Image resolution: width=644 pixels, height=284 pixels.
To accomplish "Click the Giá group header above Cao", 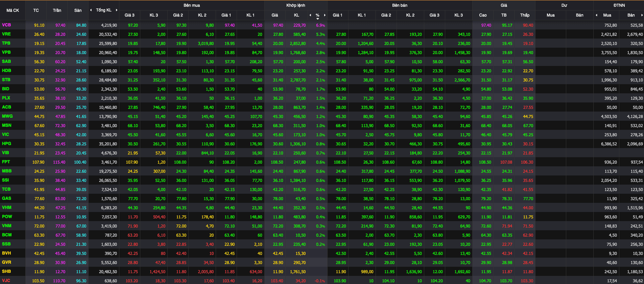I will coord(504,5).
